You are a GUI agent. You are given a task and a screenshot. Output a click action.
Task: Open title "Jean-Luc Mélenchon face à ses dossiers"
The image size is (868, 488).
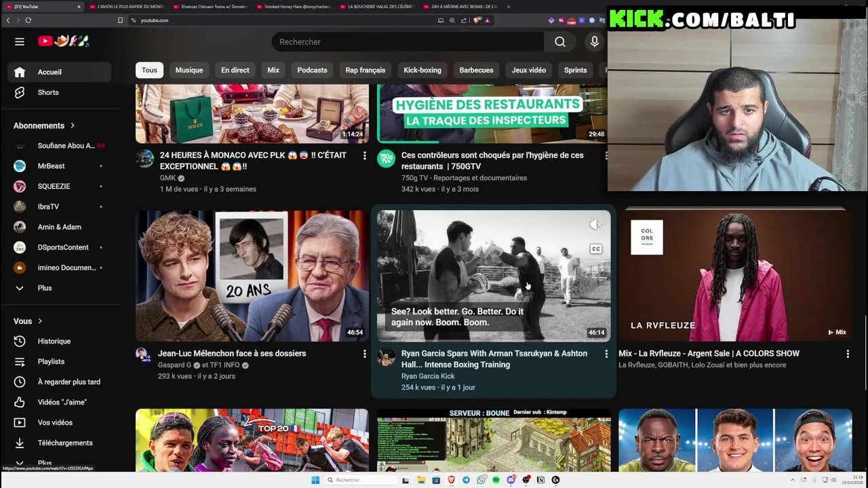232,354
